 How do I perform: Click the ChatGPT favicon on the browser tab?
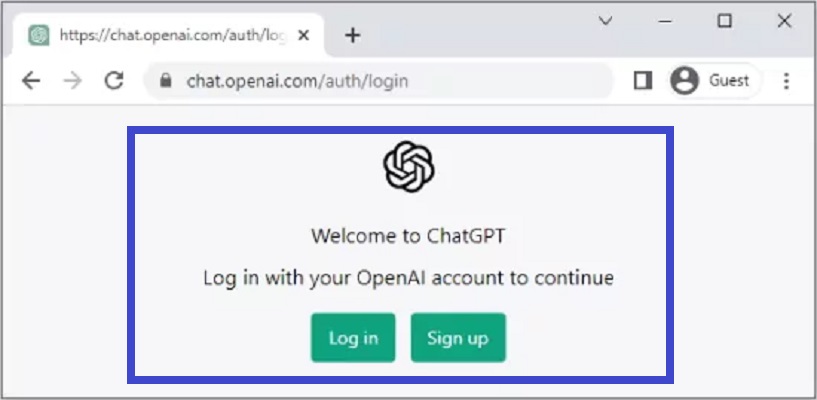pos(39,35)
